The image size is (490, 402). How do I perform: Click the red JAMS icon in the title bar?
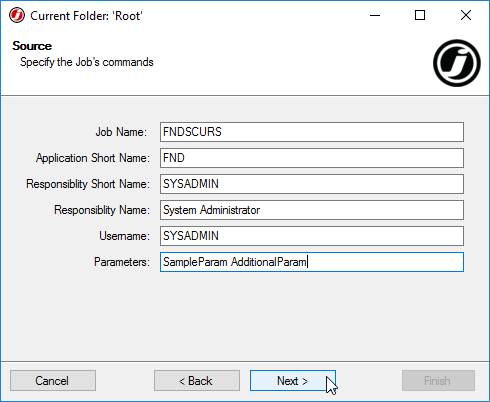17,15
